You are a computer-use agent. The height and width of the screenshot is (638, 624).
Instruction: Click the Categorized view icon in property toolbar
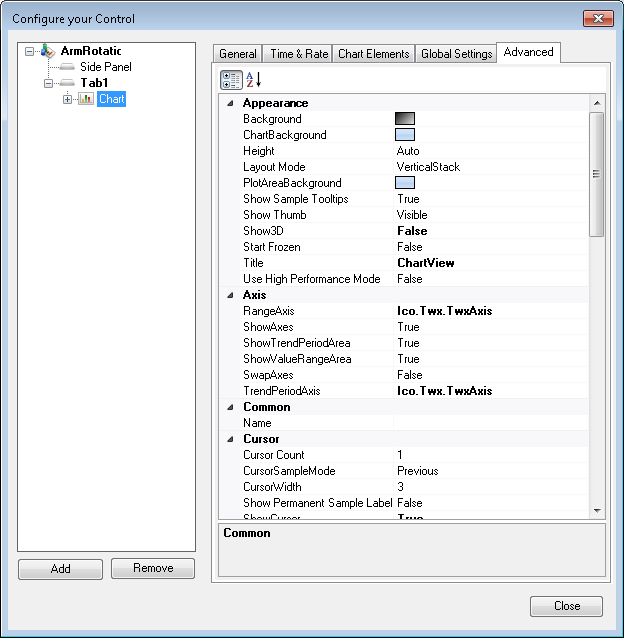(231, 80)
